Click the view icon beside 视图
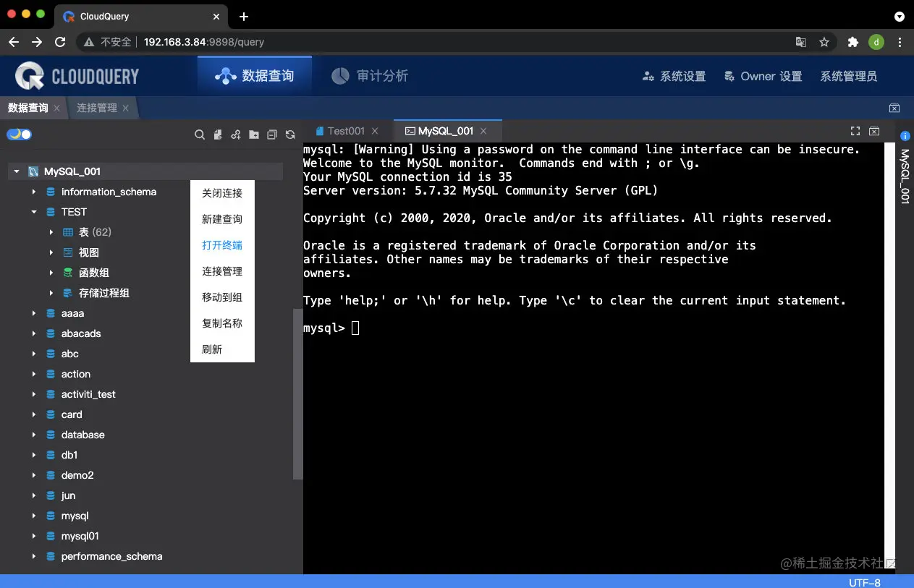Screen dimensions: 914x588 [x=68, y=252]
